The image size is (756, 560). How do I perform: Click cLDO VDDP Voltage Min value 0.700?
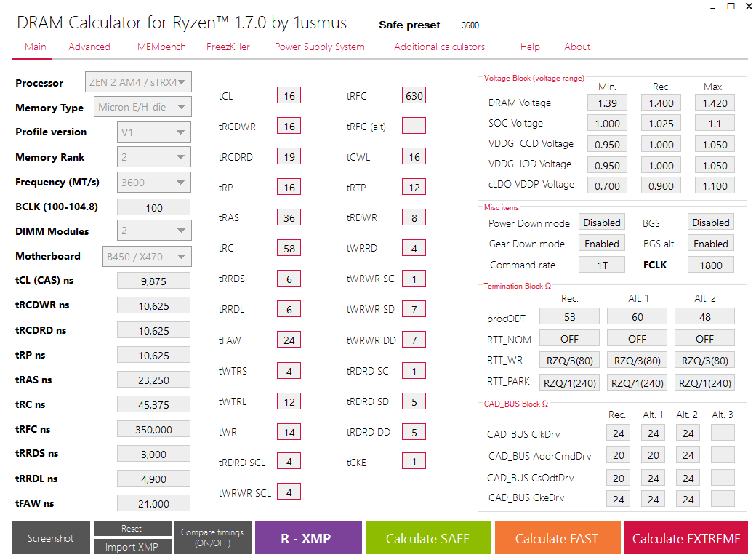608,185
